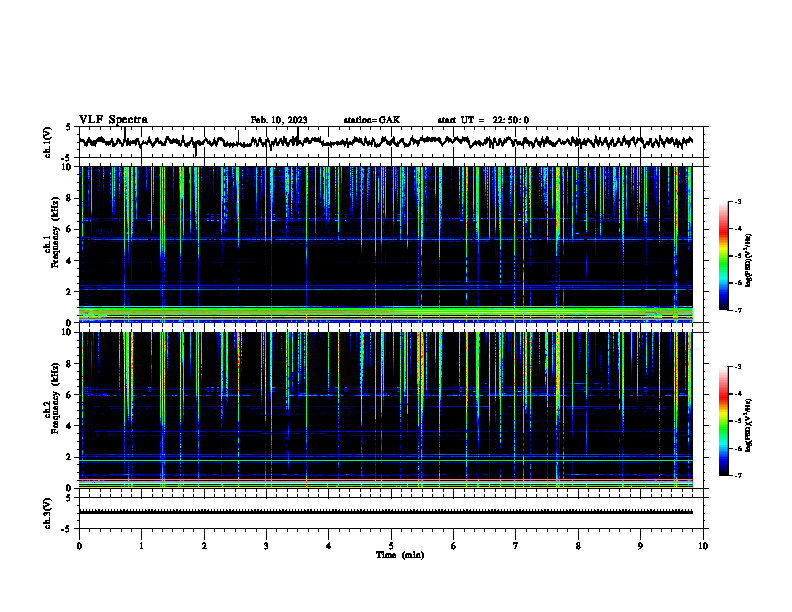Click the Feb. 10, 2023 date label
The width and height of the screenshot is (792, 612).
click(x=279, y=120)
